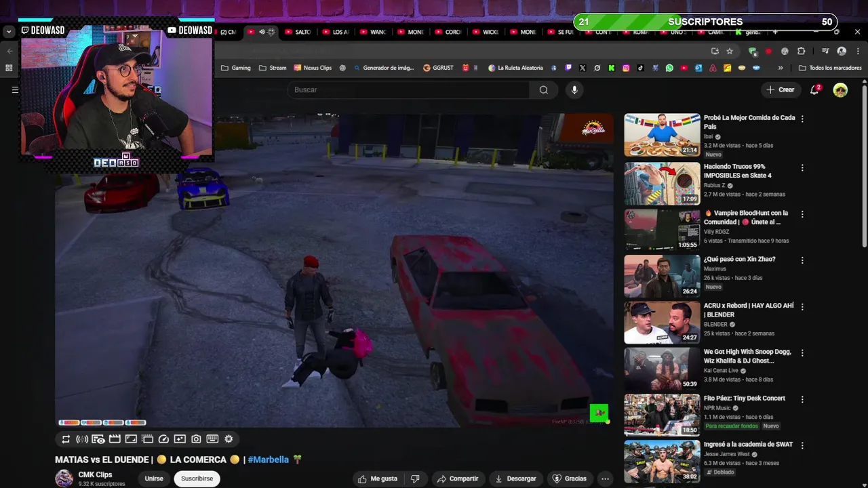Click the Unirse button
This screenshot has width=868, height=488.
click(x=154, y=479)
